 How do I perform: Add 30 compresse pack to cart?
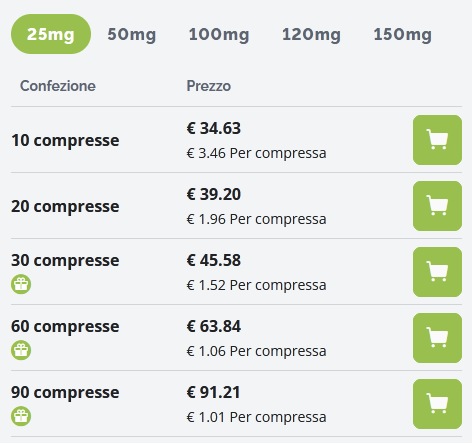tap(437, 272)
